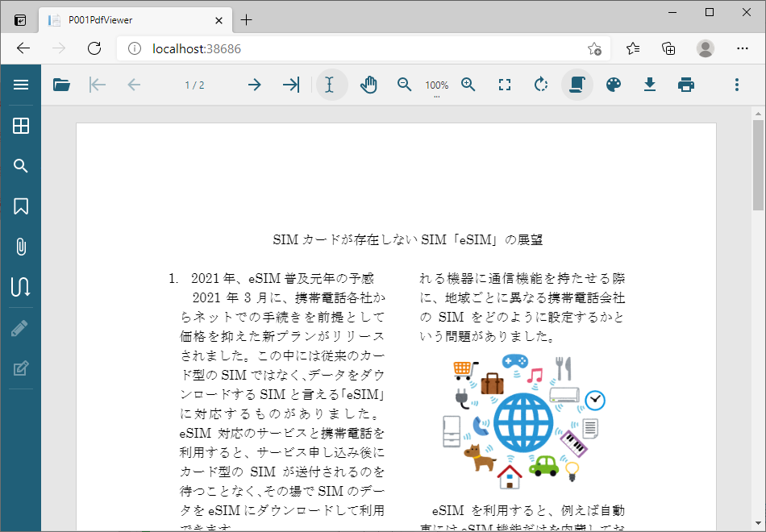766x532 pixels.
Task: Open a new browser tab
Action: tap(247, 20)
